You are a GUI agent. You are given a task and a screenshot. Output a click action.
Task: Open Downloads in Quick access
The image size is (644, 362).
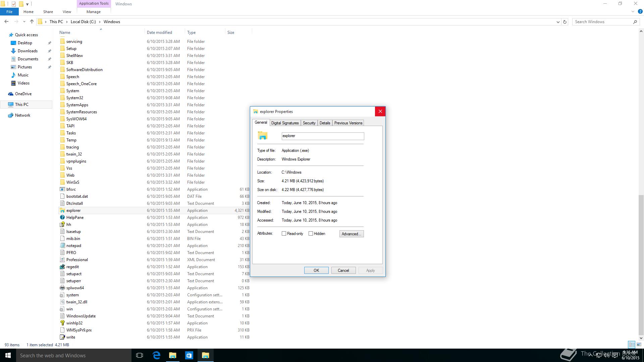click(28, 51)
